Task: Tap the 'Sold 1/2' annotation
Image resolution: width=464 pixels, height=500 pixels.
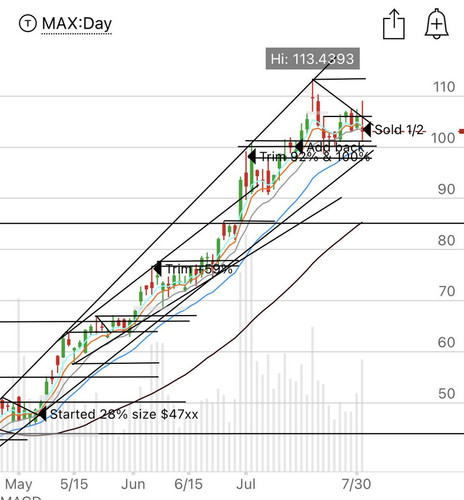Action: pos(399,129)
